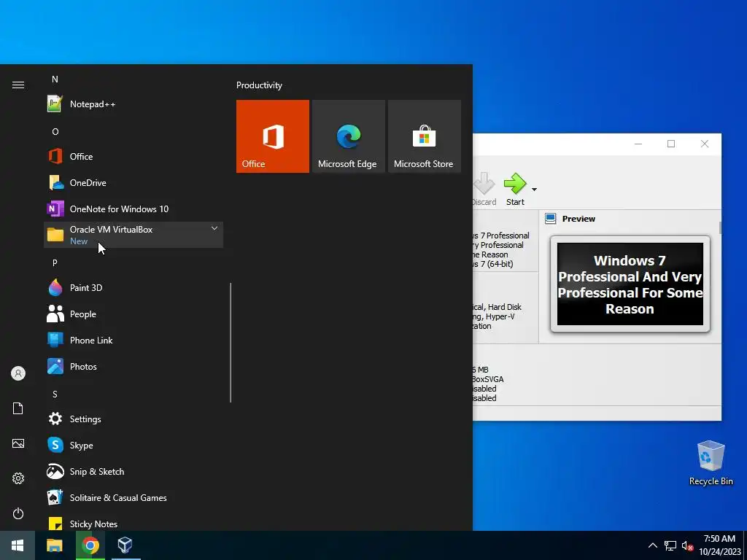The image size is (747, 560).
Task: Jump to letter P section header
Action: click(55, 262)
